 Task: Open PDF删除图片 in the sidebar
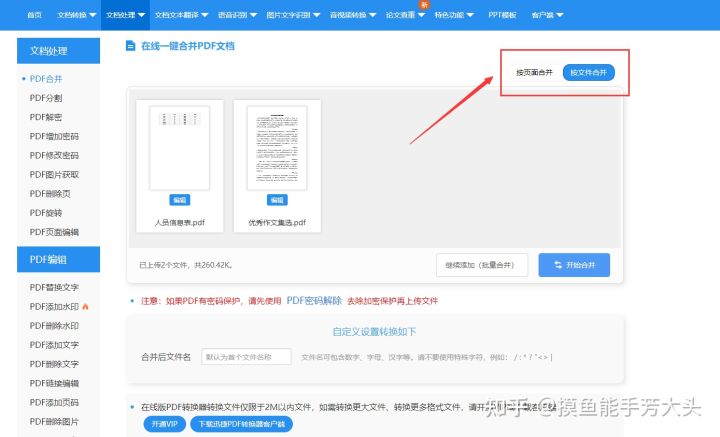pos(54,421)
